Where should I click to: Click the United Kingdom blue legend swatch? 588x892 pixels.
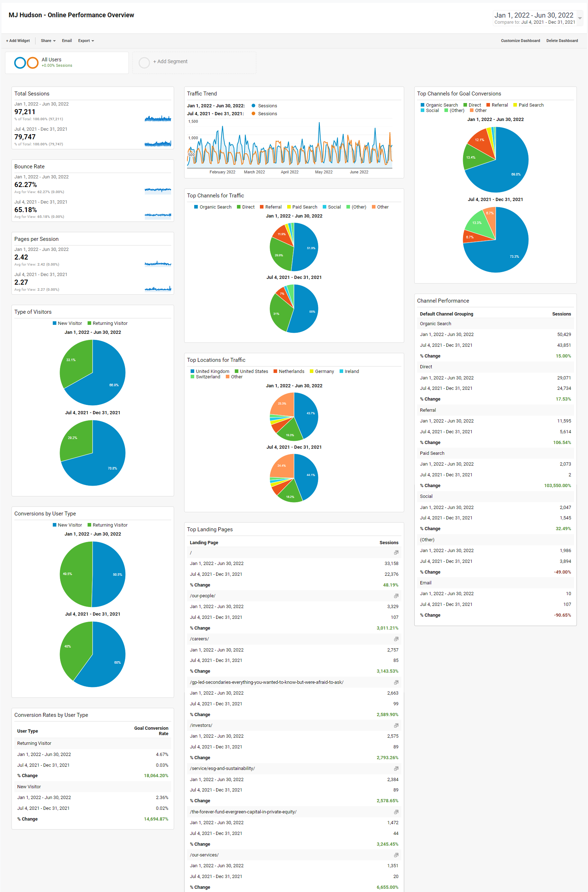point(192,371)
